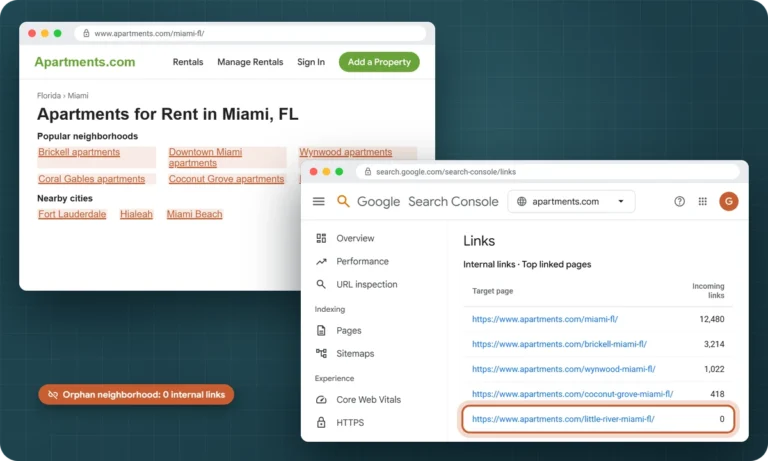Open the Coconut Grove apartments link
The height and width of the screenshot is (461, 768).
coord(226,179)
